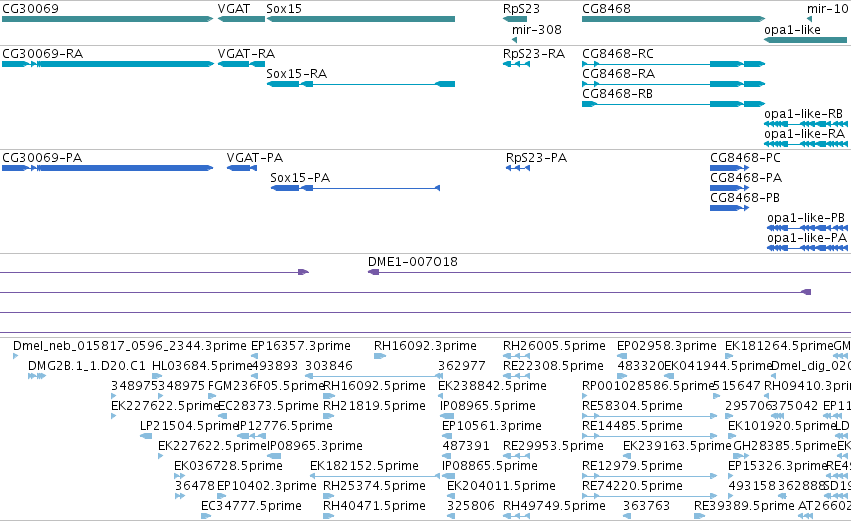Click the FGM236F05.5prime EST label

click(266, 386)
